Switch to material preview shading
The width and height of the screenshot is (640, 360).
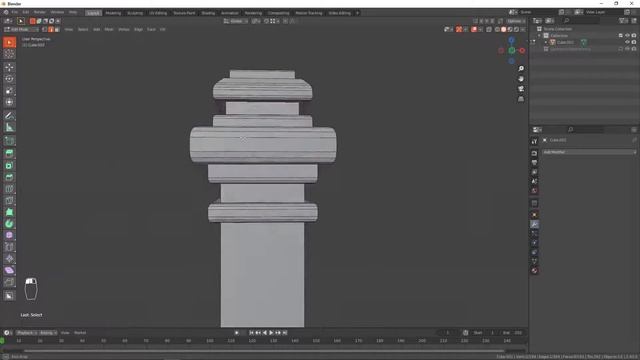[x=510, y=29]
